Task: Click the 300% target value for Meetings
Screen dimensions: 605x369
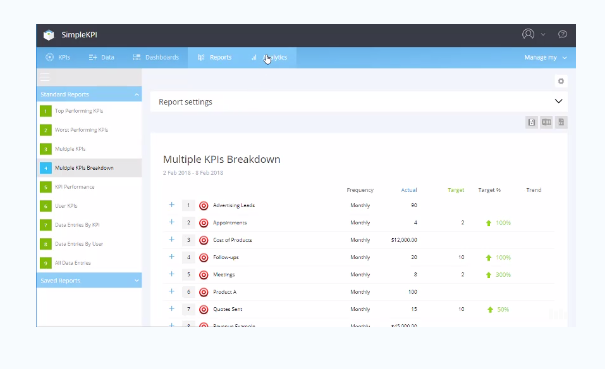Action: [504, 275]
